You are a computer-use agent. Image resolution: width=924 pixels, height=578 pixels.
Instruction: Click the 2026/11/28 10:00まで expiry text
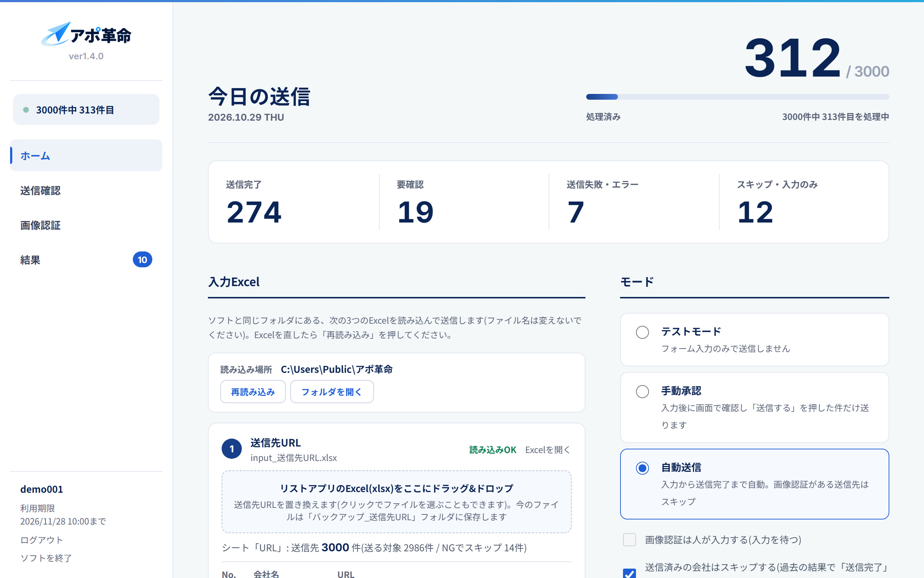(x=63, y=521)
